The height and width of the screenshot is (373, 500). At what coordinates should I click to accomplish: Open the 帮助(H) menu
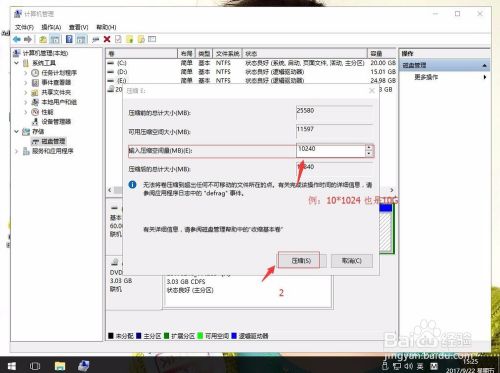(106, 27)
